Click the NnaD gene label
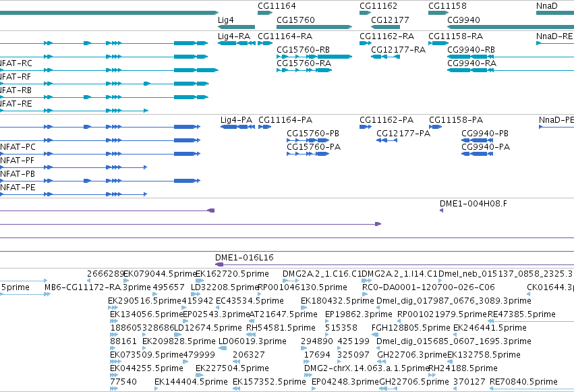 (x=547, y=6)
